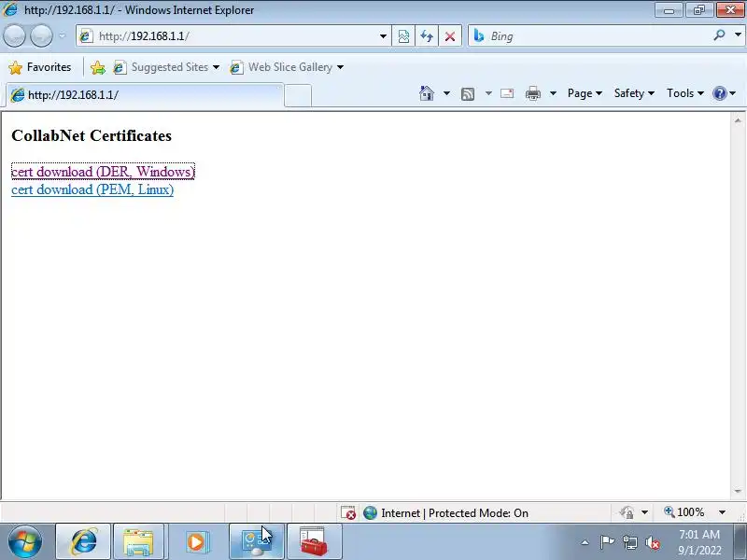The height and width of the screenshot is (560, 747).
Task: Open Windows Explorer folder taskbar icon
Action: pyautogui.click(x=138, y=541)
